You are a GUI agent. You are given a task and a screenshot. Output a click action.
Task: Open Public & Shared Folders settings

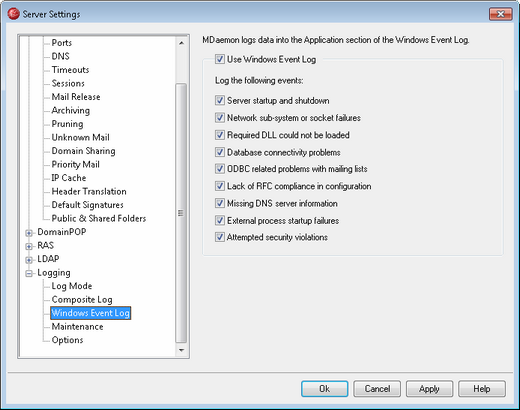99,218
